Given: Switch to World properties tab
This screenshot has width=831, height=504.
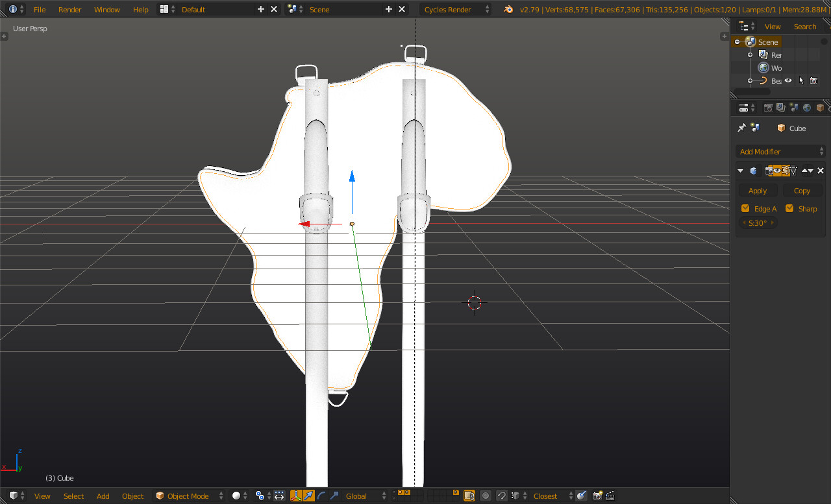Looking at the screenshot, I should click(x=807, y=108).
